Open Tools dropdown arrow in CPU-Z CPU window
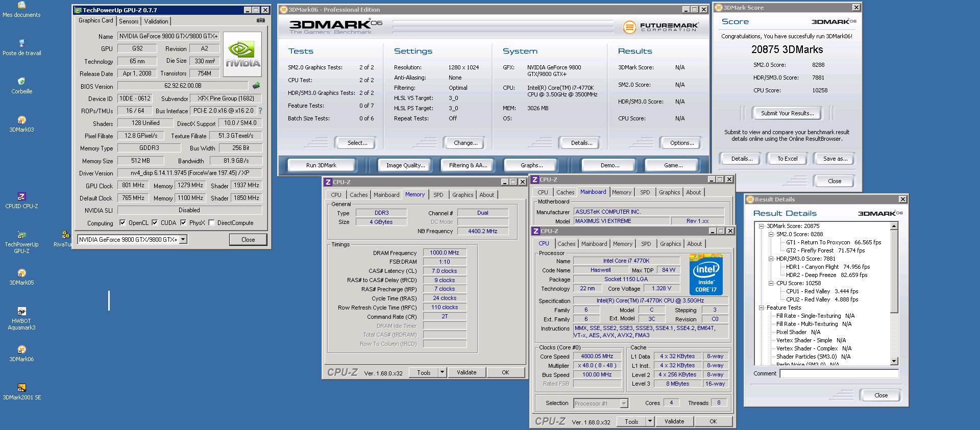 tap(650, 421)
